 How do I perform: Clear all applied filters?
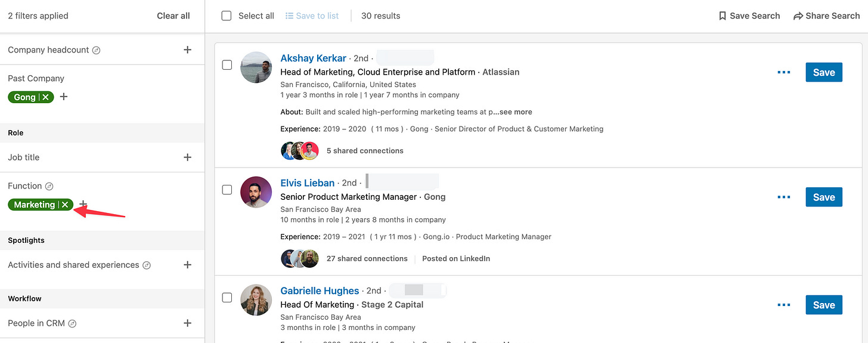173,16
